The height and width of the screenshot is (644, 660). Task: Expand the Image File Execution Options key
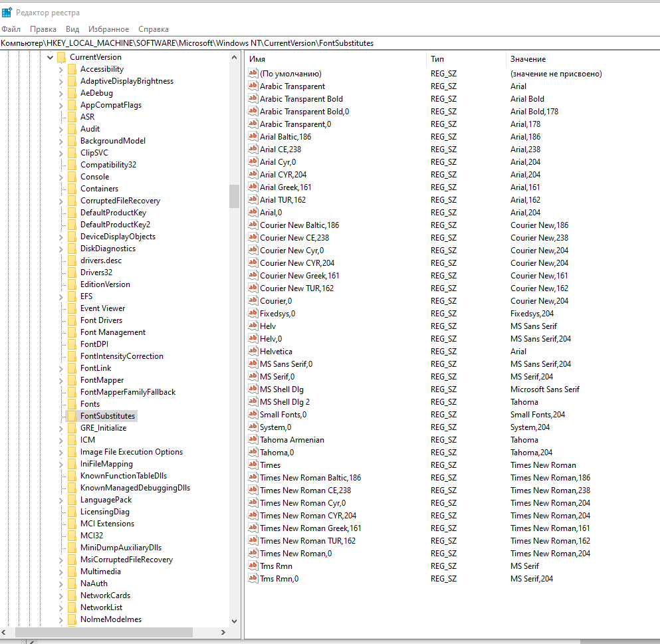point(61,452)
